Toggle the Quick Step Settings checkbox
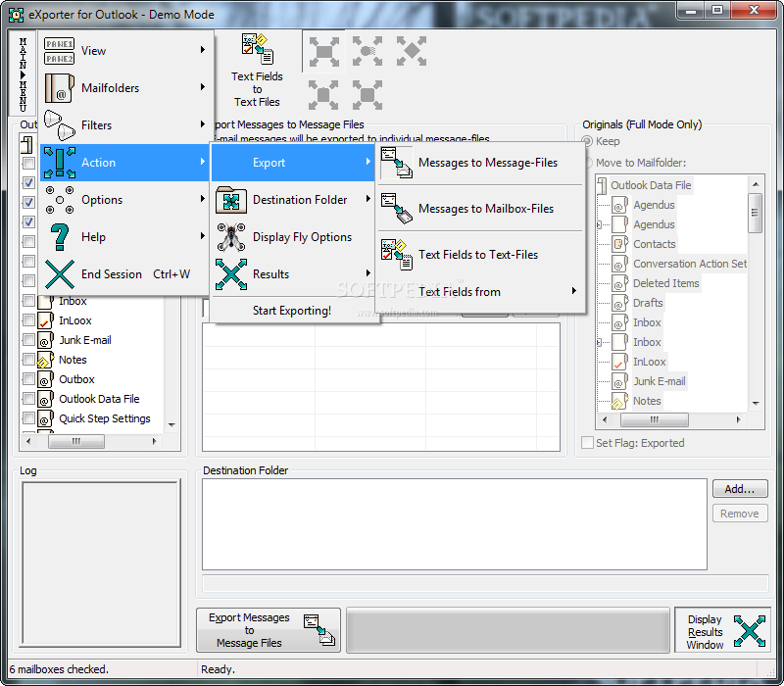 (29, 418)
